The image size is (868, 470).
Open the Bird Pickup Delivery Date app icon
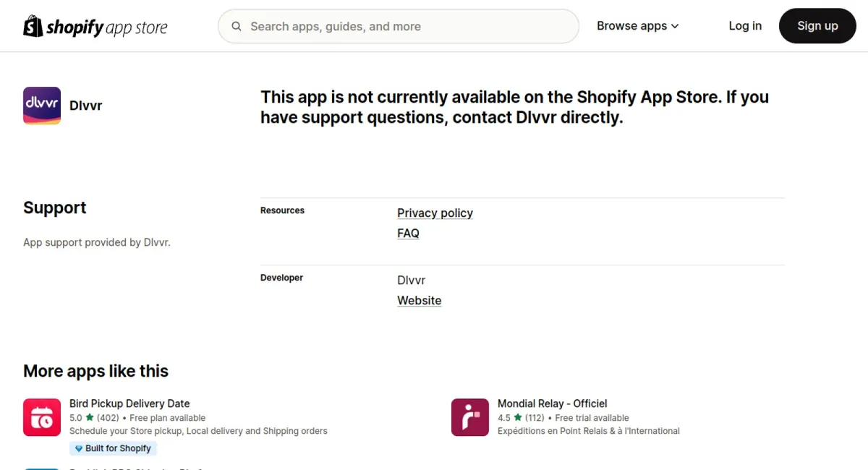pos(42,417)
